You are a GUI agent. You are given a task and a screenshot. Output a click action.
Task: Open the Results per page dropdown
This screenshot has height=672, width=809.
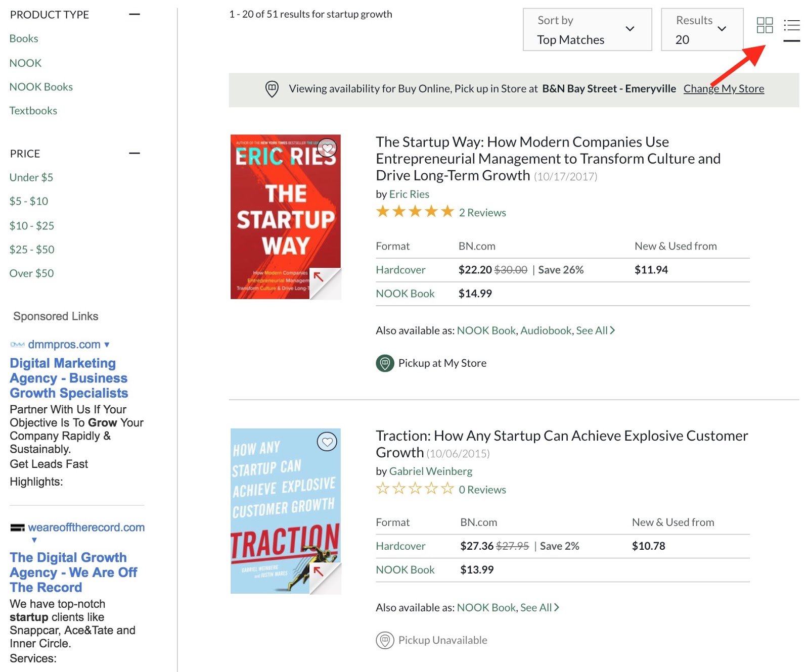click(x=702, y=29)
